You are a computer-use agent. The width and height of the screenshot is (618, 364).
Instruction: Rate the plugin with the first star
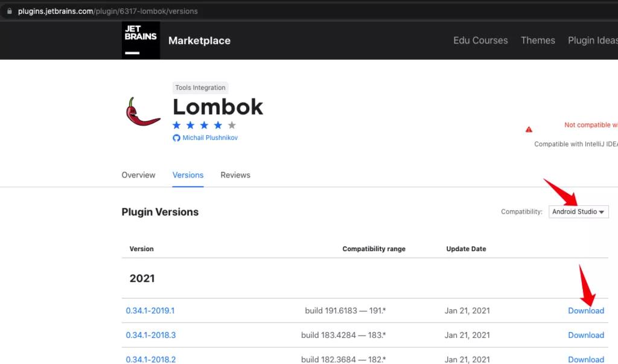click(177, 125)
